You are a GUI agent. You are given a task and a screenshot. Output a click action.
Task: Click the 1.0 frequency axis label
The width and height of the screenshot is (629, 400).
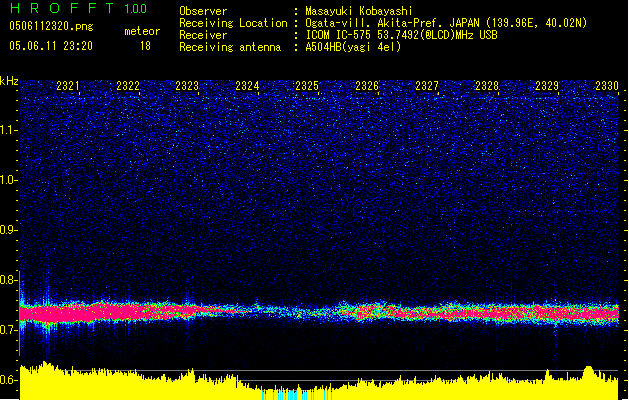tap(9, 180)
